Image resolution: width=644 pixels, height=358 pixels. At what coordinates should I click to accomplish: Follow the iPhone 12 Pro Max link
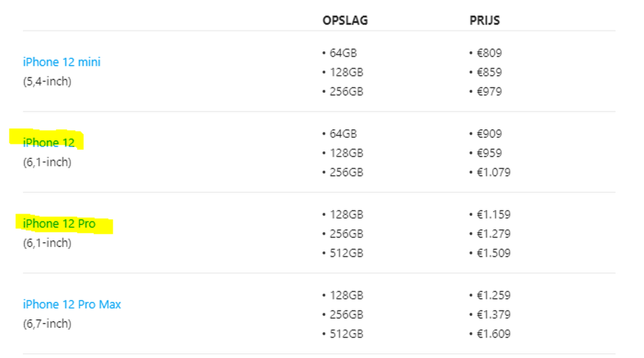(72, 304)
